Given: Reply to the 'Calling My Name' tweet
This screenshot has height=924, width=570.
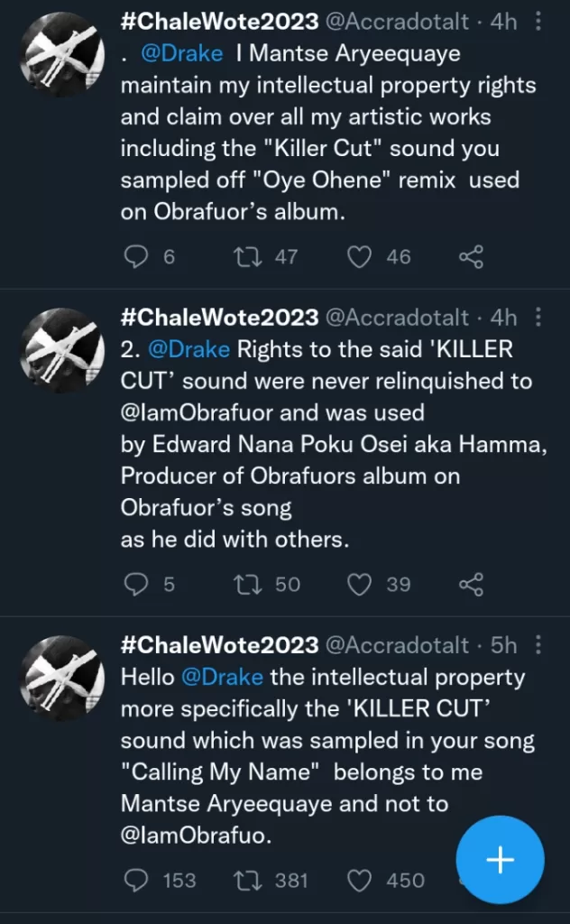Looking at the screenshot, I should pyautogui.click(x=135, y=880).
